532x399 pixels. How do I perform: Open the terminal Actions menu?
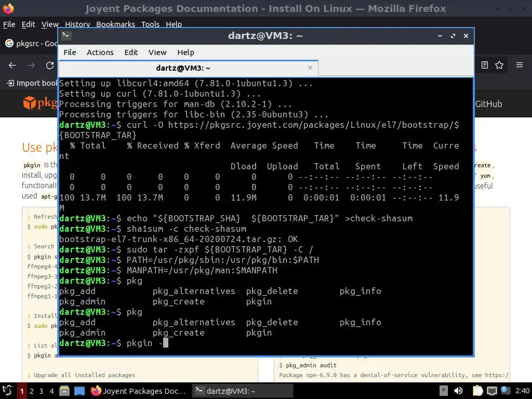point(100,52)
